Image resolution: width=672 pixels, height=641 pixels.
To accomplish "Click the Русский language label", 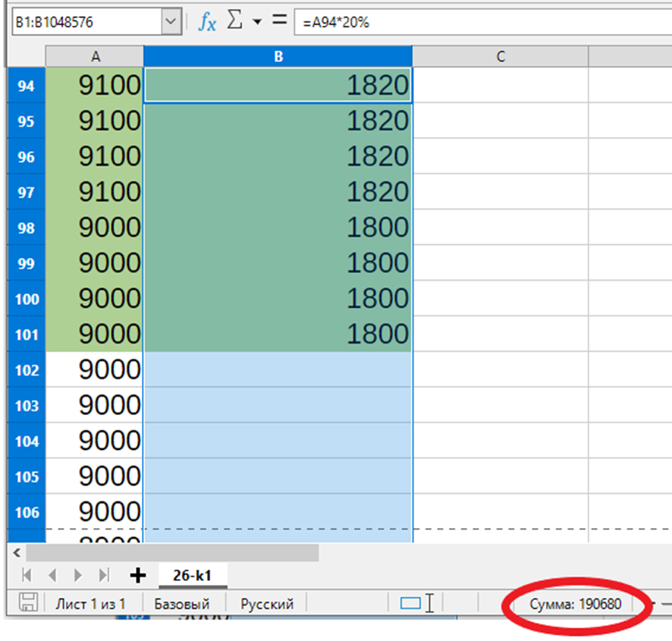I will click(x=267, y=605).
